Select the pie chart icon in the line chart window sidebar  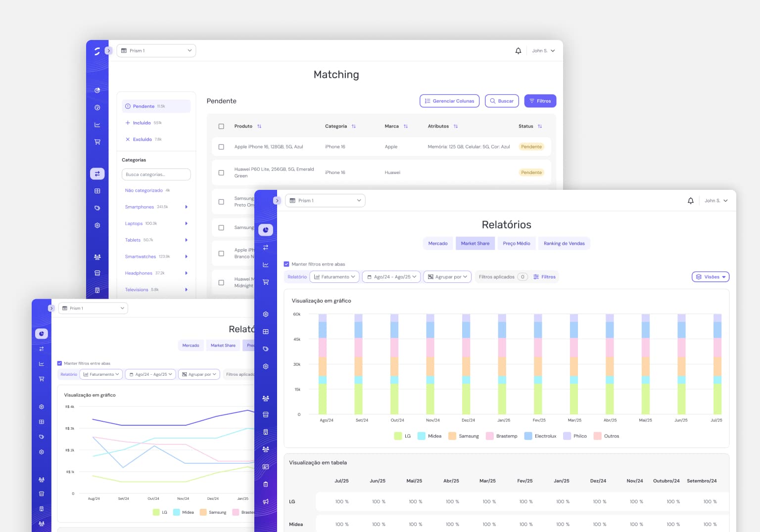coord(42,334)
